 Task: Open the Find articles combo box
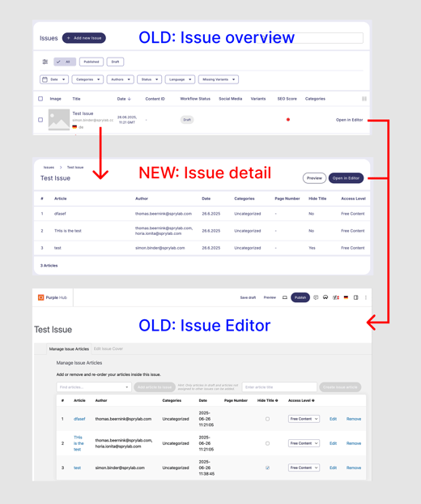[94, 387]
